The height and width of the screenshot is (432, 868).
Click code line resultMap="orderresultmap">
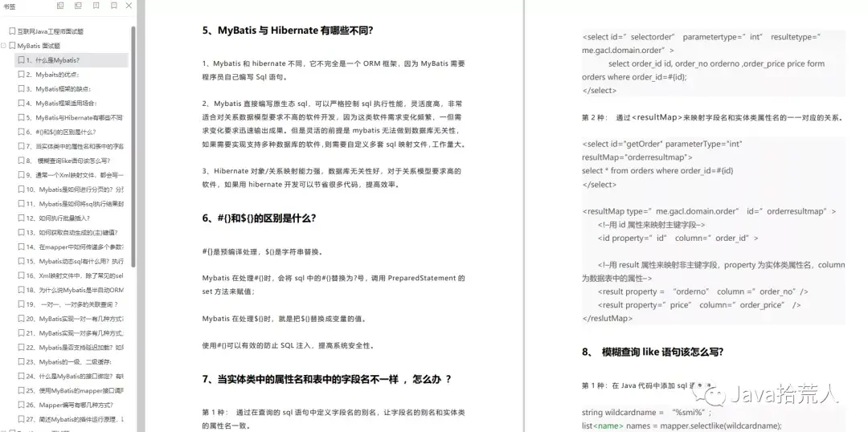click(637, 157)
